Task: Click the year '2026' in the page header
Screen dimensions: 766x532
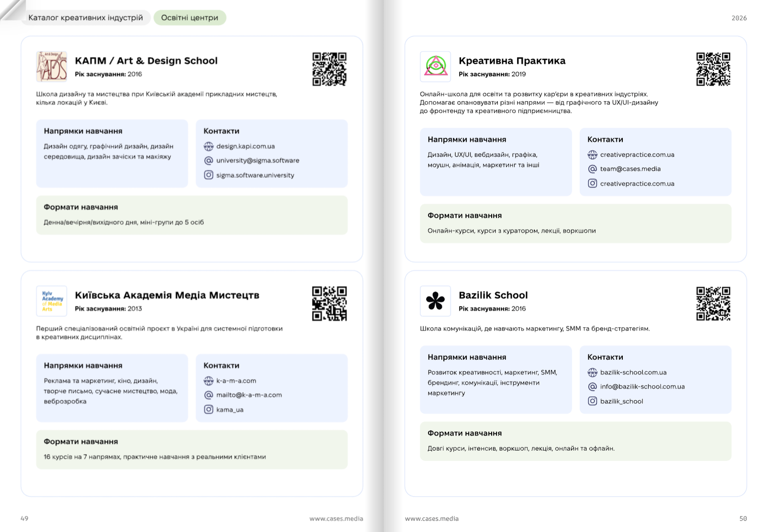Action: click(x=739, y=18)
